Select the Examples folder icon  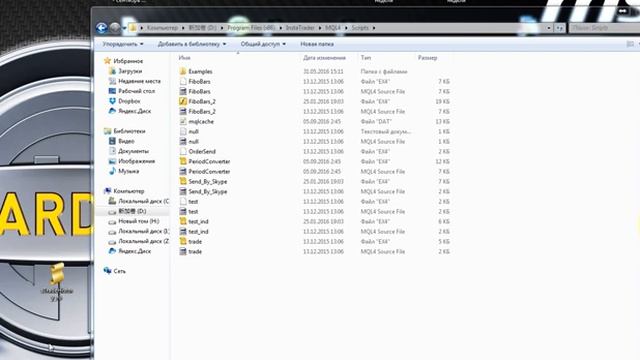(x=183, y=71)
